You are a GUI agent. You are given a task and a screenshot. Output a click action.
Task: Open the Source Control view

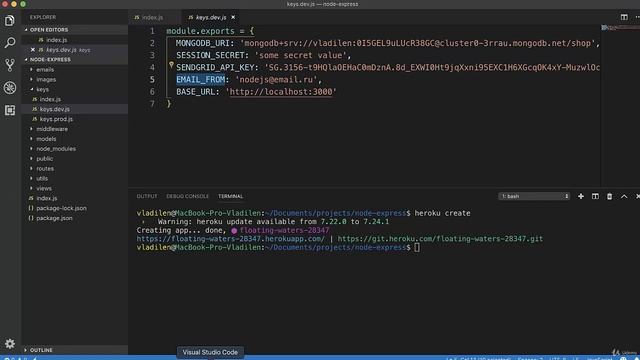[10, 65]
